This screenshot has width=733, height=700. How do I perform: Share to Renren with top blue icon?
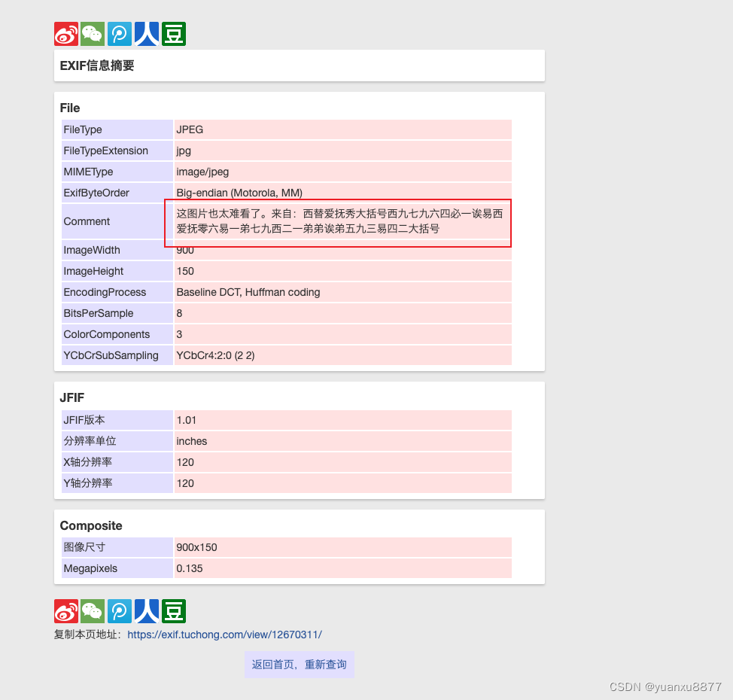(x=146, y=33)
